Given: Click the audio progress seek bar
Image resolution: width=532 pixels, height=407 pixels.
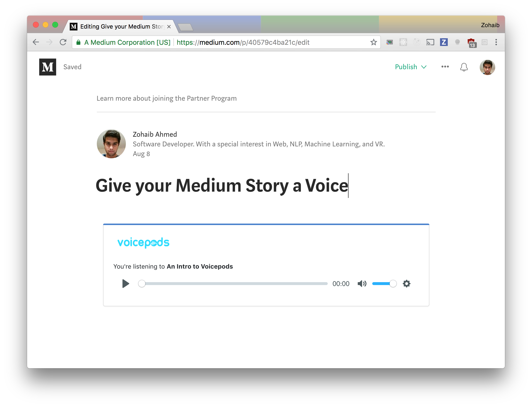Looking at the screenshot, I should click(x=233, y=283).
